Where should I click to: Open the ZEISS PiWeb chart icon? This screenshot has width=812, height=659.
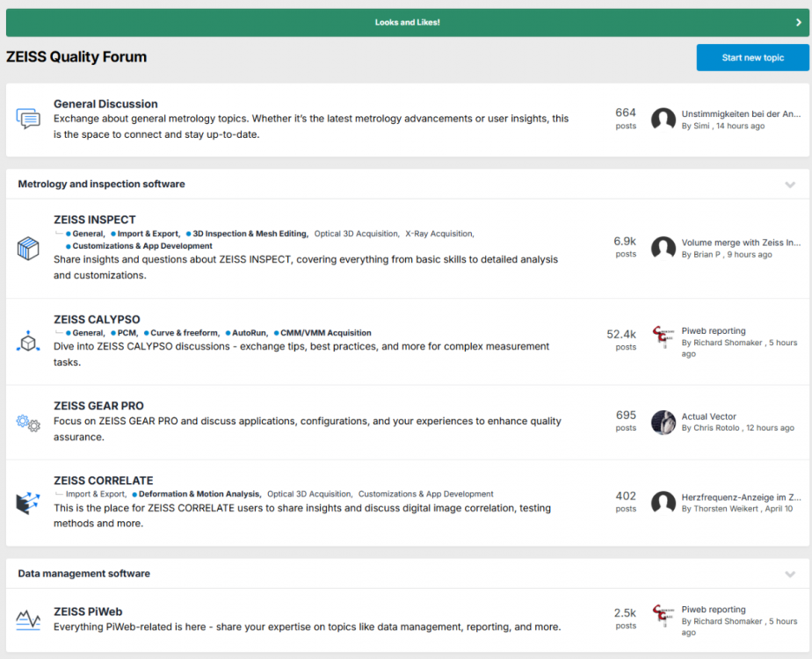click(28, 619)
